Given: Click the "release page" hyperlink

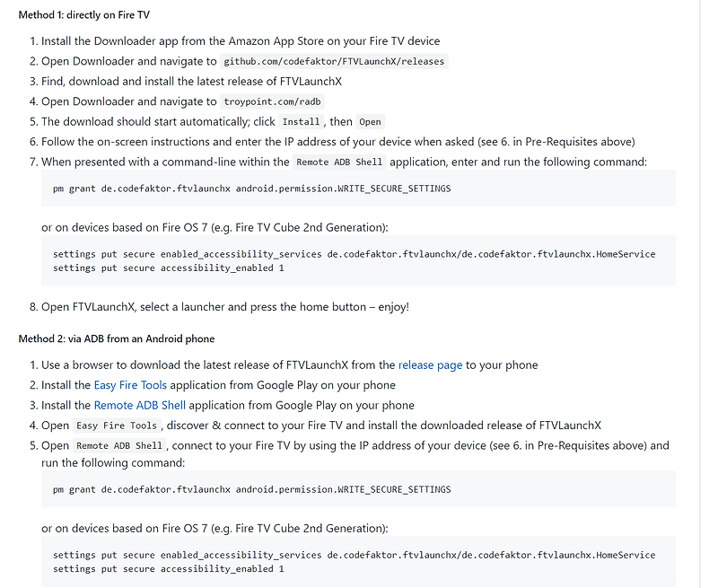Looking at the screenshot, I should [430, 364].
